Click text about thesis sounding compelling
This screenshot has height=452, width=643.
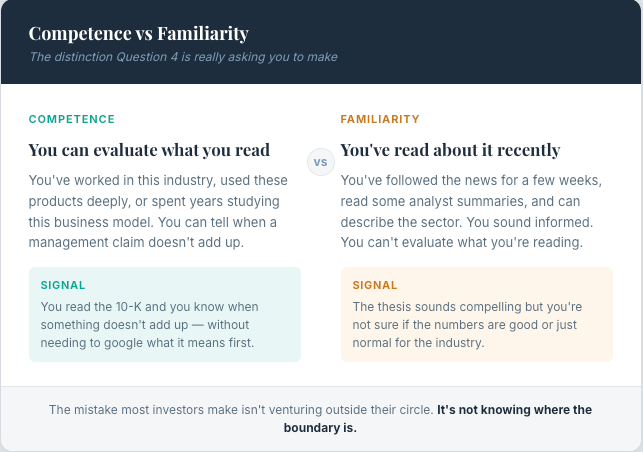[x=467, y=325]
